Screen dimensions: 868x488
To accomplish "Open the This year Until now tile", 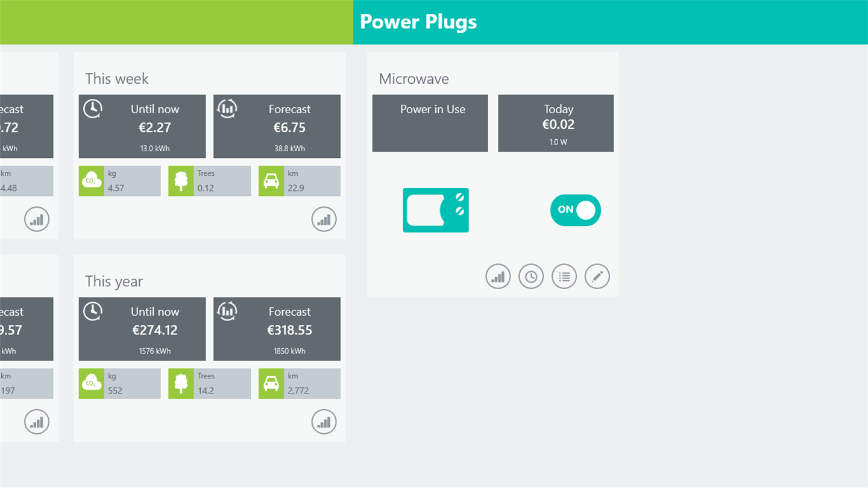I will [x=142, y=328].
